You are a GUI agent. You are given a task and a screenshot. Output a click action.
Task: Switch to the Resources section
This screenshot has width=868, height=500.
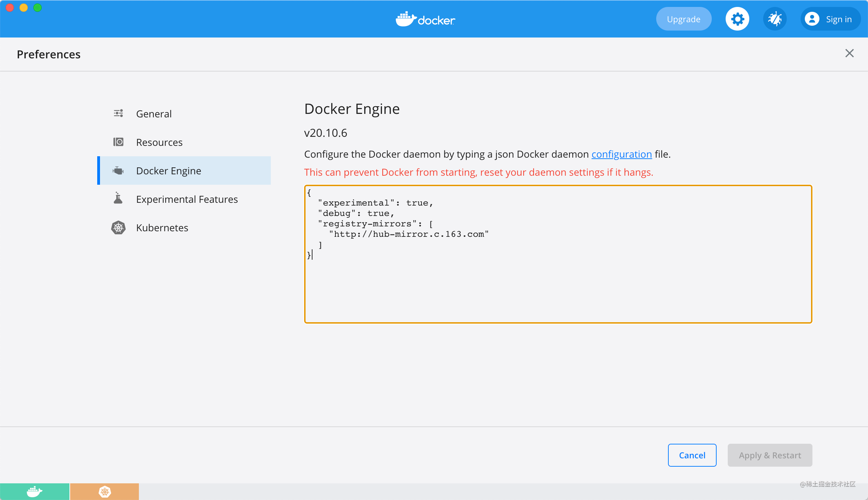(159, 142)
